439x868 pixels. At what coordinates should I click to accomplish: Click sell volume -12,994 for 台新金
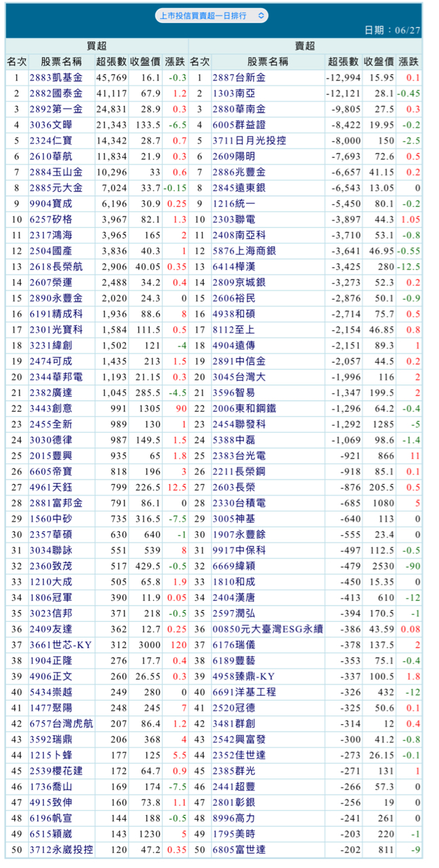tap(343, 78)
